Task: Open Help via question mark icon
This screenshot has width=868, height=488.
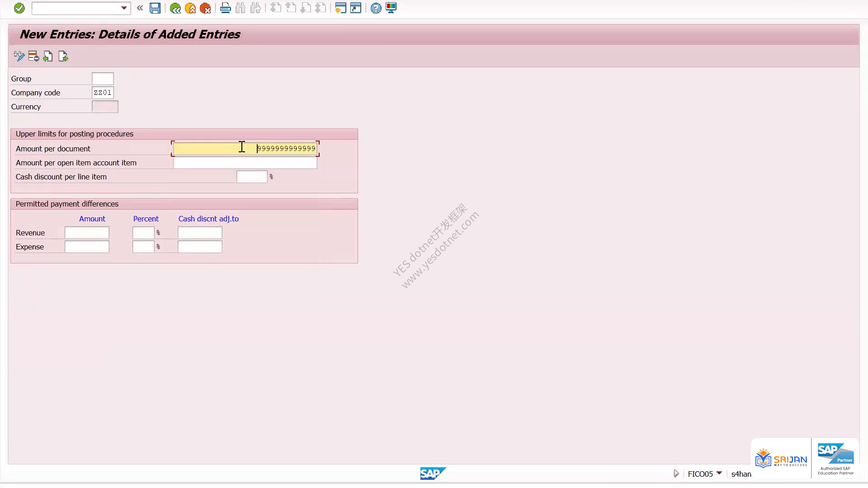Action: click(376, 8)
